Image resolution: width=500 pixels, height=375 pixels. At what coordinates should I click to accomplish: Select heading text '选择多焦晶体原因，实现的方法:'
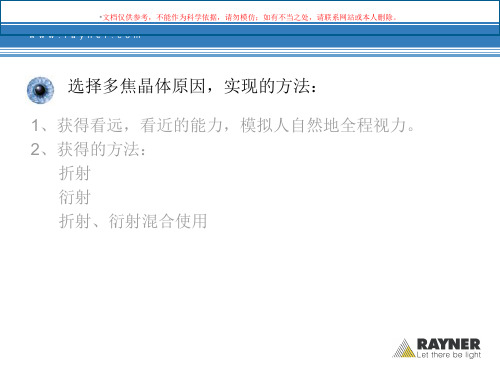tap(192, 86)
